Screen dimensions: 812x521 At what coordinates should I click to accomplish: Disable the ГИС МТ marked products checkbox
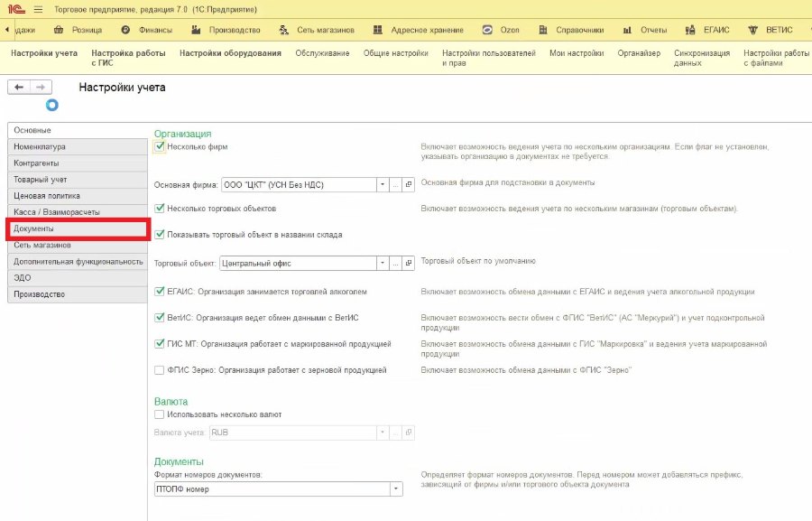click(160, 344)
